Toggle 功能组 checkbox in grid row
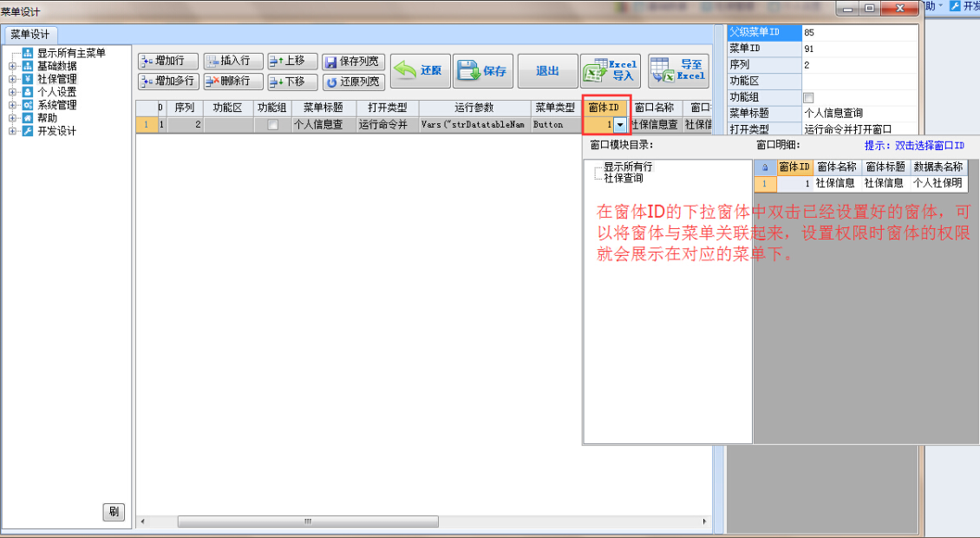Viewport: 980px width, 538px height. tap(272, 124)
